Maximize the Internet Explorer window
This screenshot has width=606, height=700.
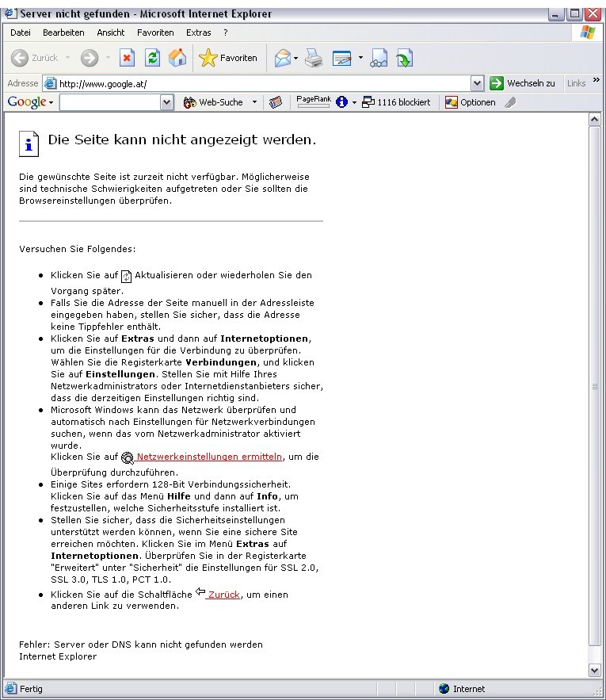click(x=575, y=13)
